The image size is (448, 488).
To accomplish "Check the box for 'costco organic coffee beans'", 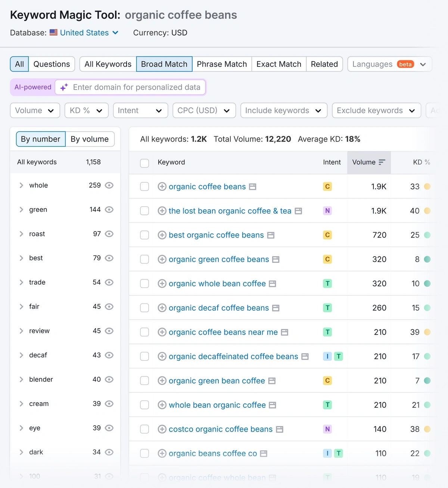I will coord(144,429).
